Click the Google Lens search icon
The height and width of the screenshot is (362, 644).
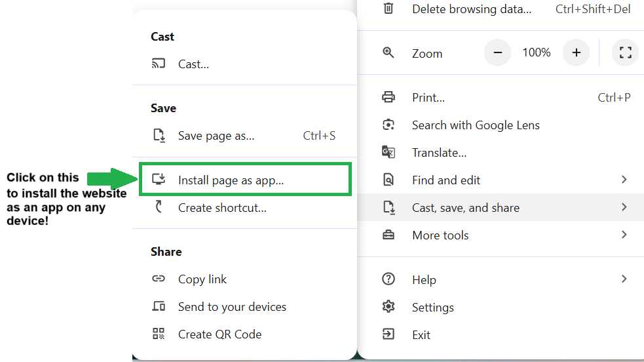[388, 125]
